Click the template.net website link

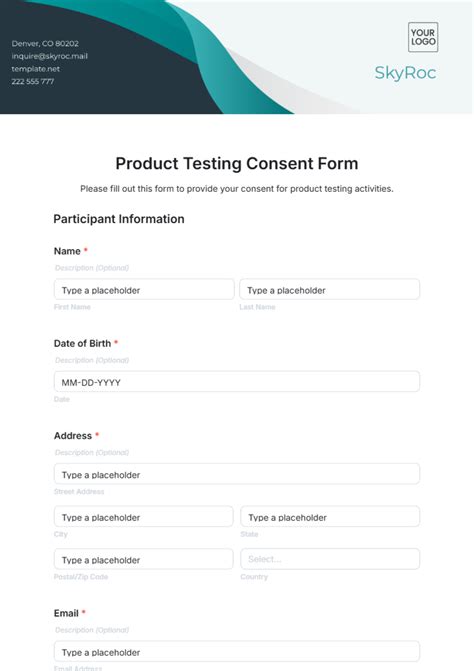tap(36, 69)
